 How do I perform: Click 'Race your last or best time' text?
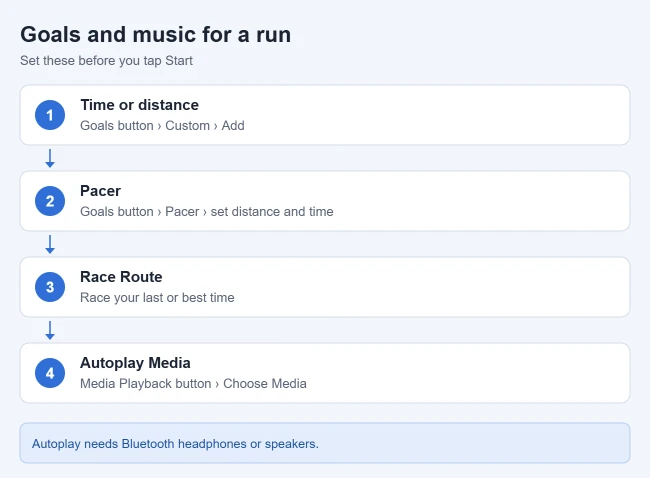point(157,298)
